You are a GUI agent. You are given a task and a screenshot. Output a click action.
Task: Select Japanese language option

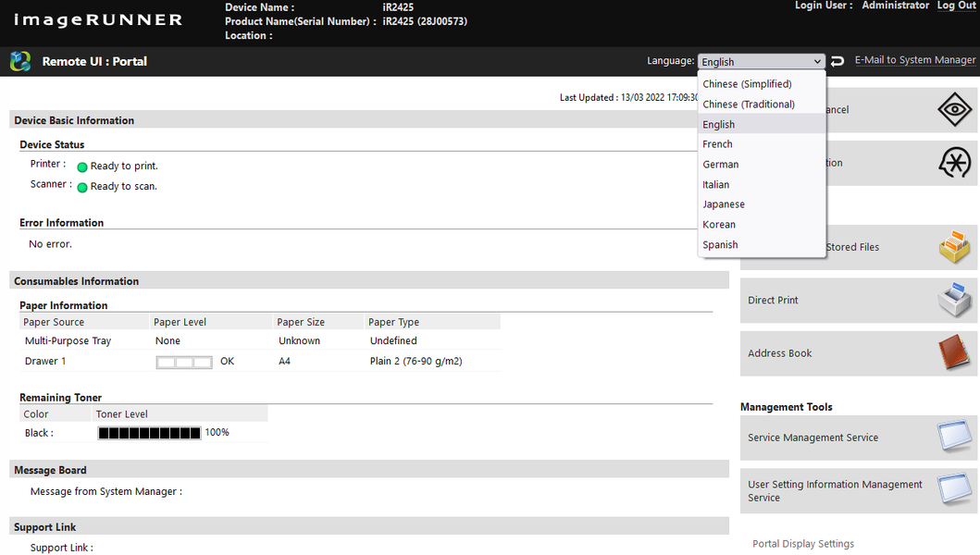[x=762, y=204]
